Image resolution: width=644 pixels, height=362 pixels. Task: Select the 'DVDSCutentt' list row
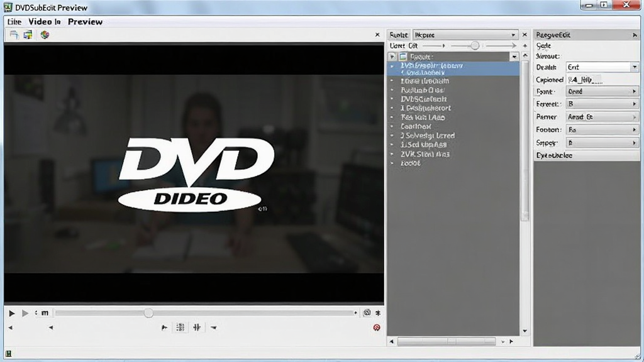tap(453, 99)
